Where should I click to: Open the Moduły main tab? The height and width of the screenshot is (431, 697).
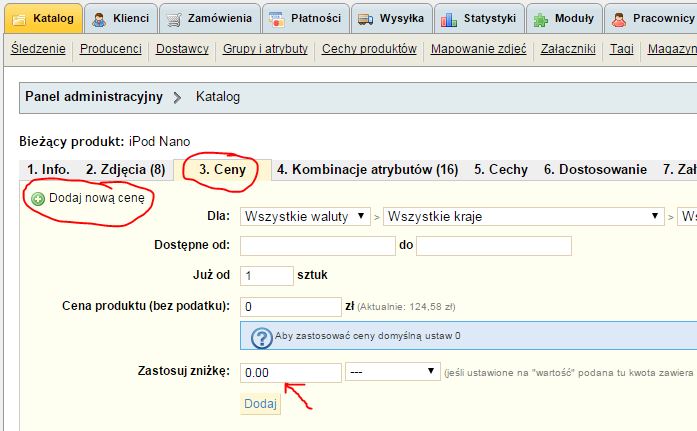pyautogui.click(x=565, y=18)
